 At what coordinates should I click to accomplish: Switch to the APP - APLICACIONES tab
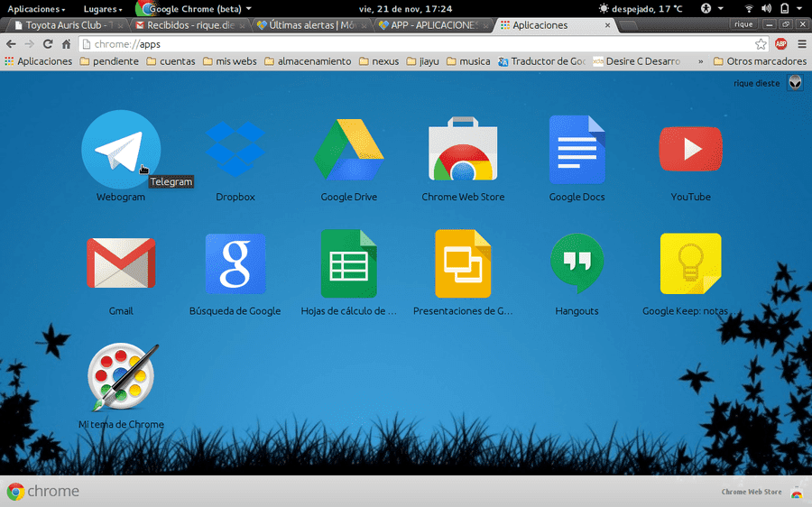(434, 25)
